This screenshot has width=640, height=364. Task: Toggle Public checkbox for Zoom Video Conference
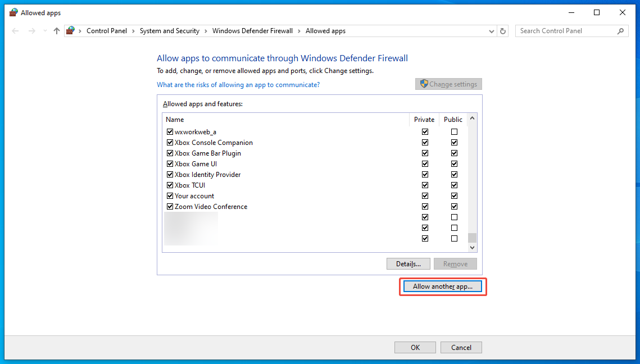pyautogui.click(x=454, y=207)
